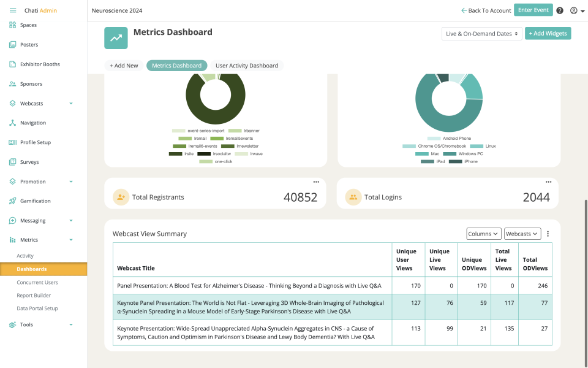Toggle the Mac legend swatch
This screenshot has height=368, width=588.
pyautogui.click(x=422, y=154)
